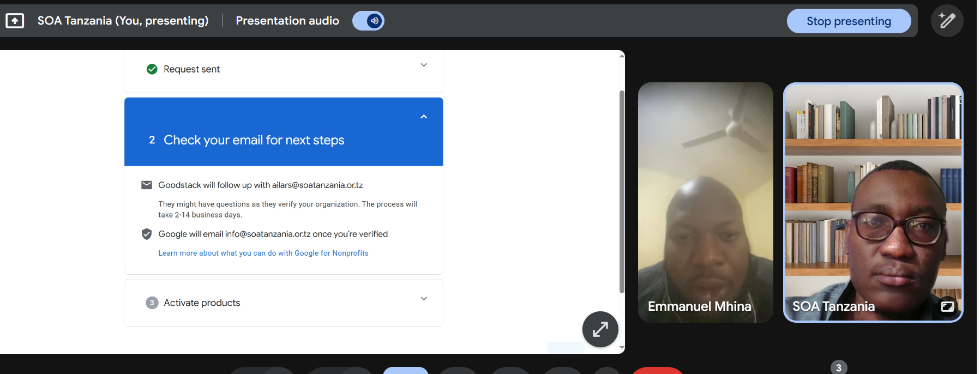The image size is (980, 374).
Task: Click the step 3 number badge
Action: tap(152, 303)
